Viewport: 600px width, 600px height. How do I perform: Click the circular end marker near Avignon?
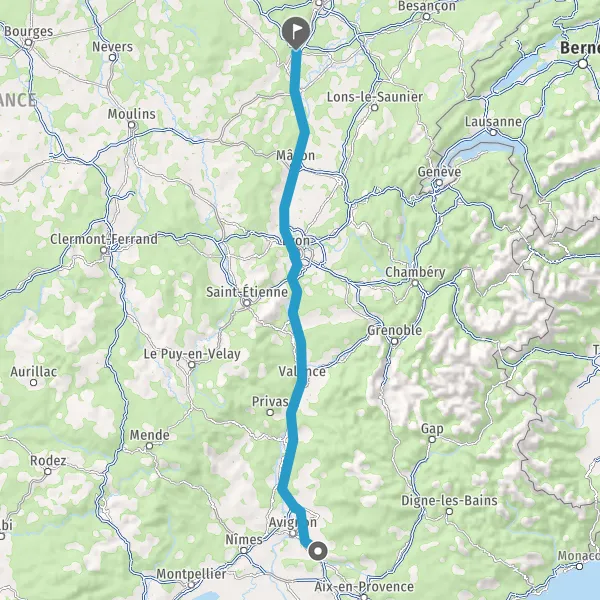(318, 552)
